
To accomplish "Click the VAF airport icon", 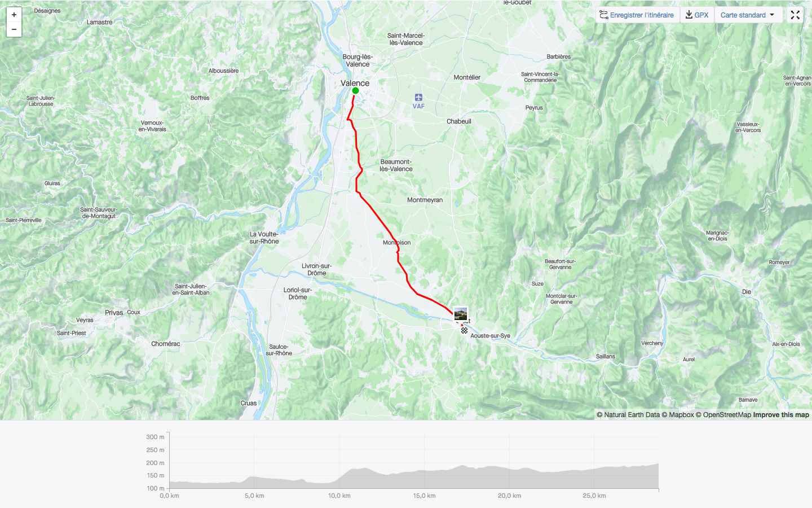I will 418,98.
